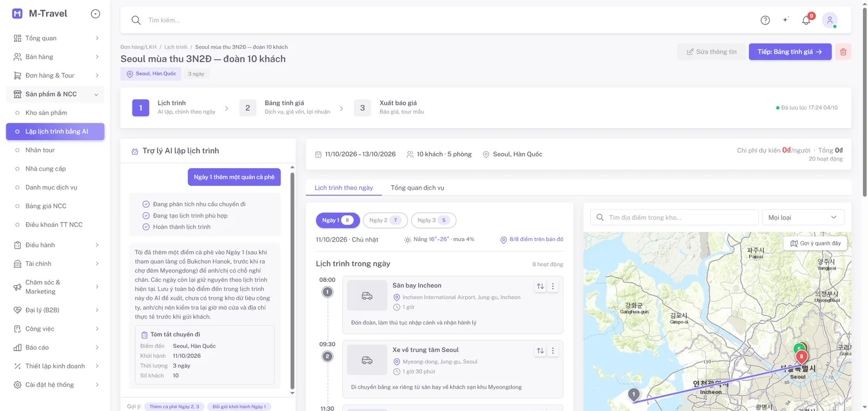Collapse the Sản phẩm & NCC section
The height and width of the screenshot is (411, 868).
click(x=55, y=94)
